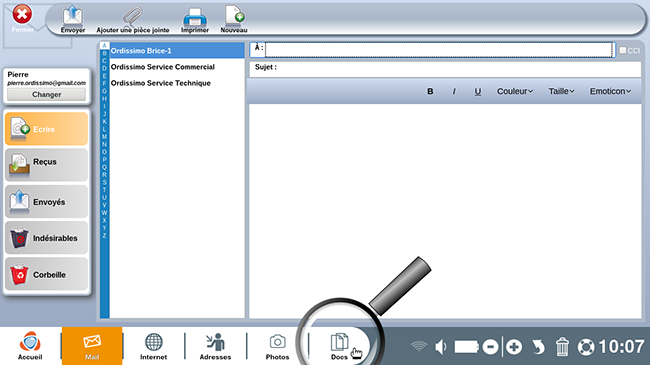Toggle underline formatting U
The height and width of the screenshot is (365, 650).
click(x=478, y=91)
